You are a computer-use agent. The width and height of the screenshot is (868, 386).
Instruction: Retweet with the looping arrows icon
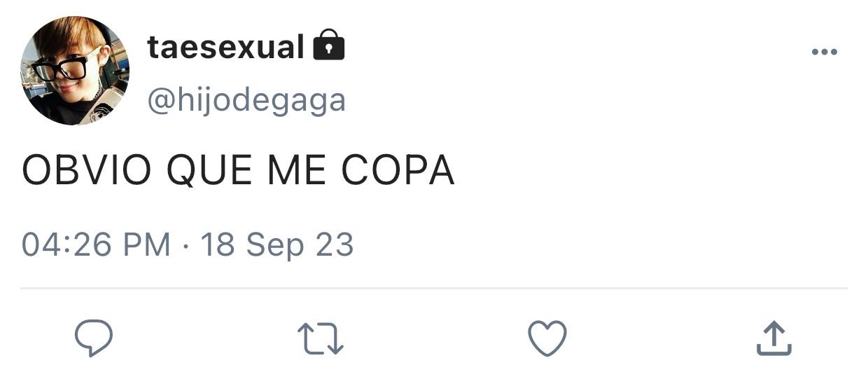point(321,339)
